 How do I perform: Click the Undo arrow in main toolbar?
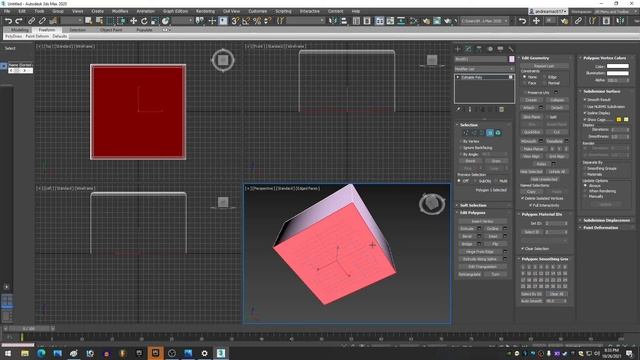point(8,21)
